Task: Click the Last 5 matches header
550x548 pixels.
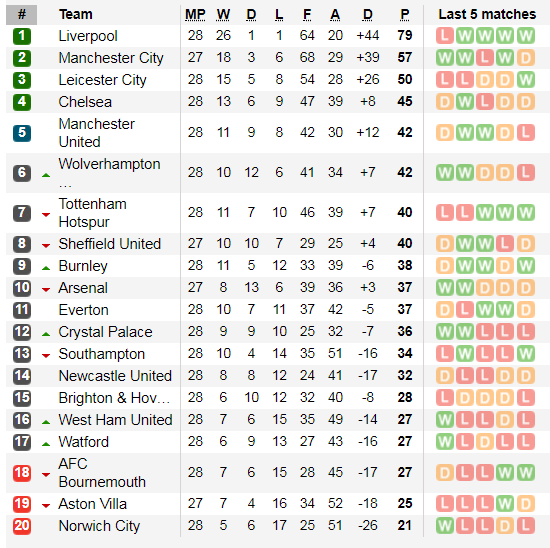Action: click(487, 14)
